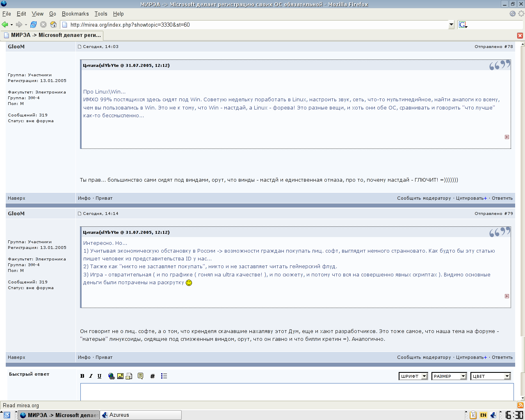Screen dimensions: 525x420
Task: Click Наверх below post #78
Action: pyautogui.click(x=16, y=198)
